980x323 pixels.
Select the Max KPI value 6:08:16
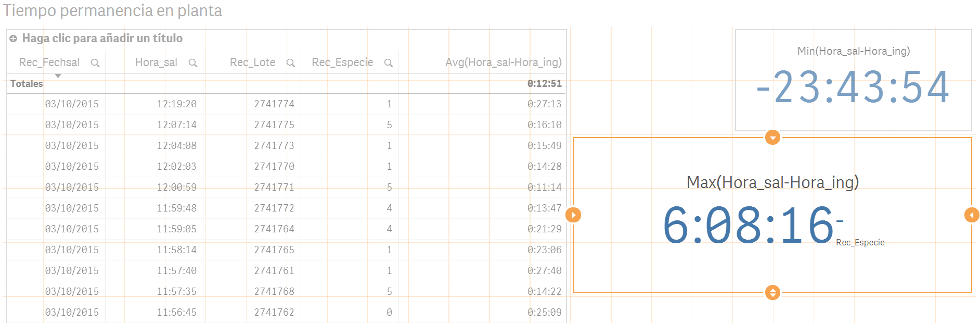click(749, 226)
